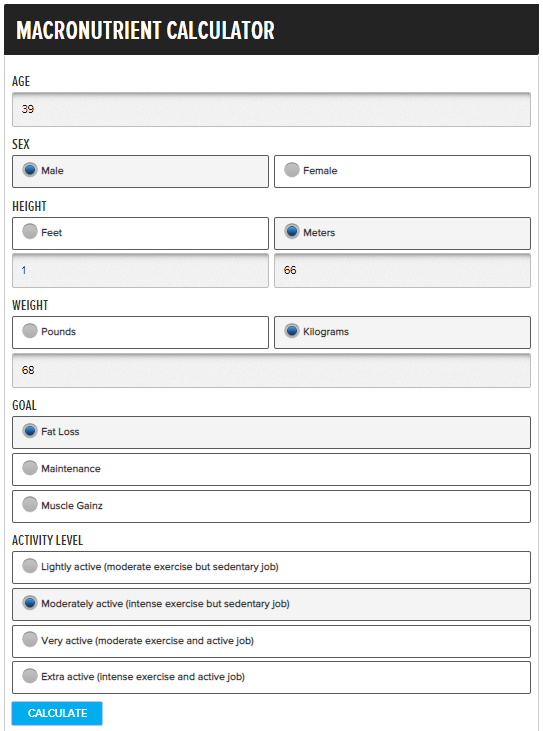The width and height of the screenshot is (543, 731).
Task: Switch weight unit to Pounds
Action: click(x=140, y=332)
